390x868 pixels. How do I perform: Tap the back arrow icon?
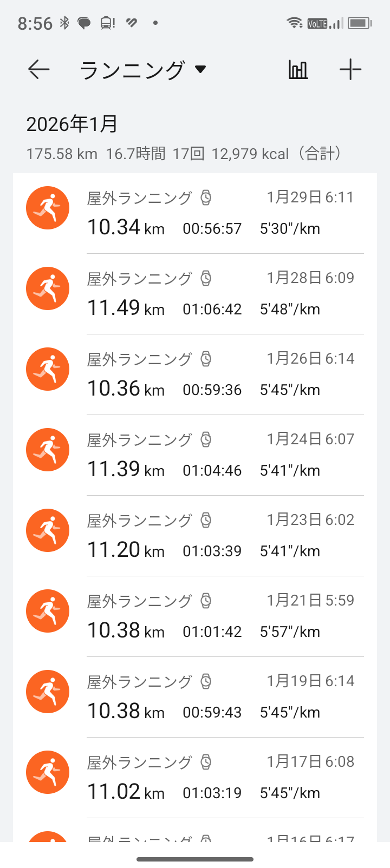[x=39, y=70]
